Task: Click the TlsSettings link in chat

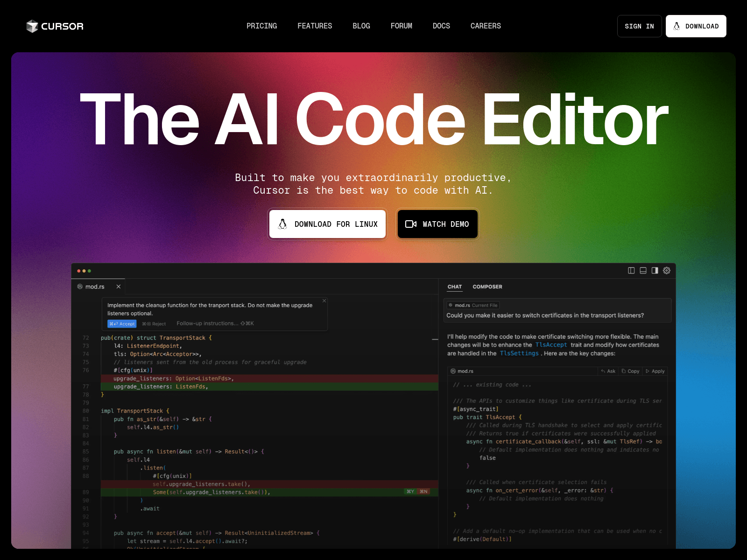Action: tap(519, 353)
